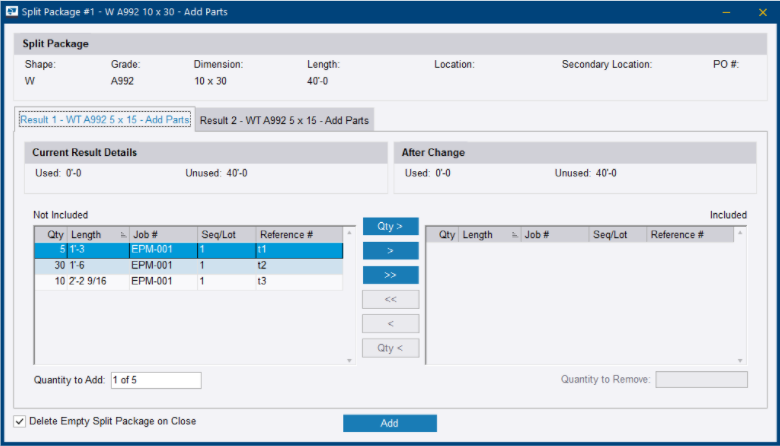Viewport: 780px width, 446px height.
Task: Click the 'Qty >' move button
Action: [x=390, y=226]
